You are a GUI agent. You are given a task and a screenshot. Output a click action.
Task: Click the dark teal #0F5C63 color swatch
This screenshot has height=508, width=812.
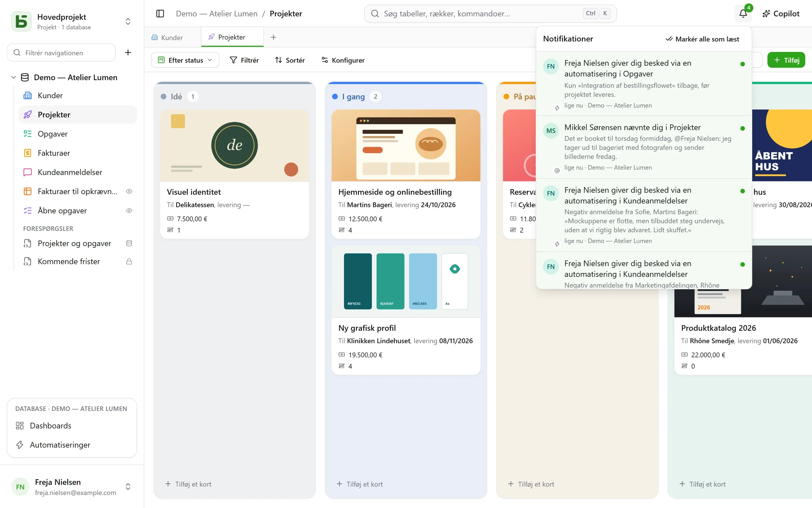point(358,281)
